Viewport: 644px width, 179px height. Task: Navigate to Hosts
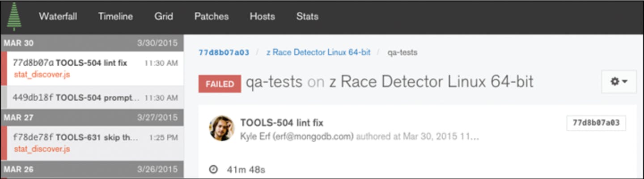click(x=262, y=17)
